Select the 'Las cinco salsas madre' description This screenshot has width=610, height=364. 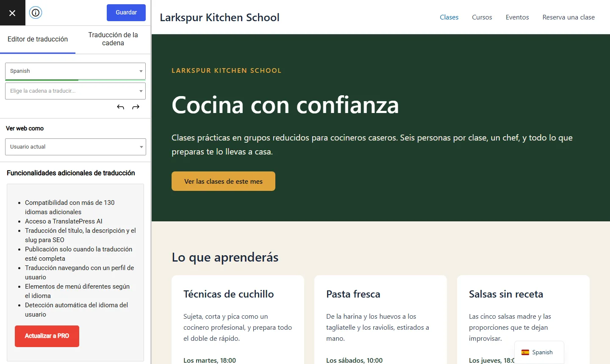click(x=510, y=328)
